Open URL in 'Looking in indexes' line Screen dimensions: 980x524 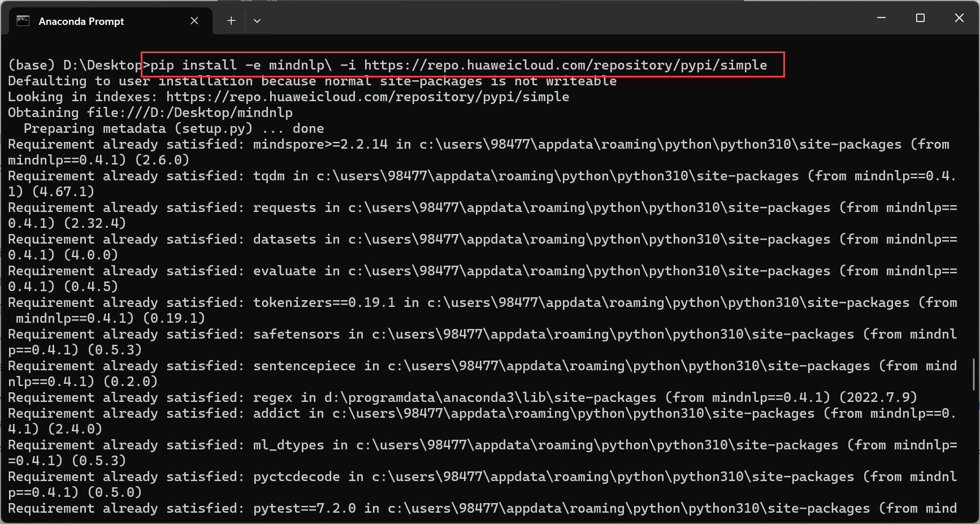367,97
